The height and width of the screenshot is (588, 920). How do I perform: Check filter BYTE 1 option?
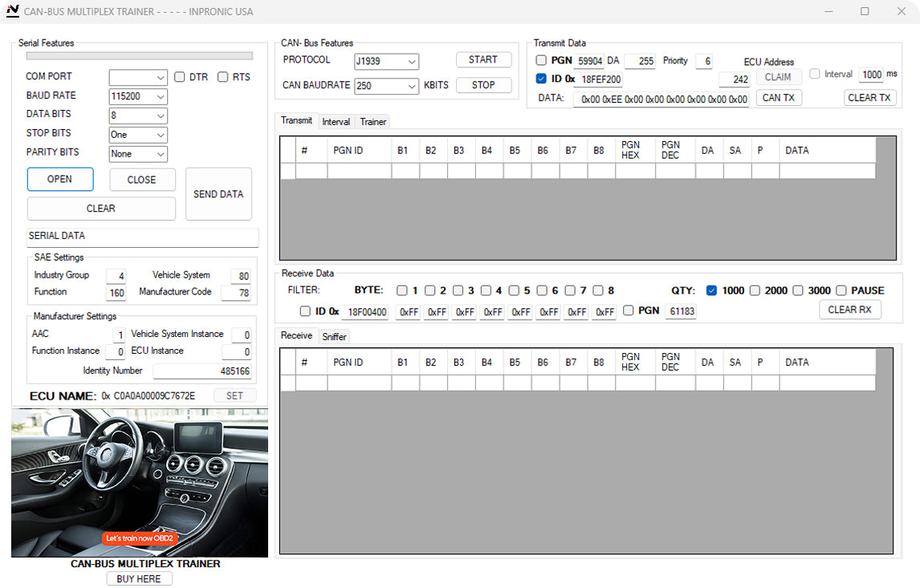tap(402, 290)
